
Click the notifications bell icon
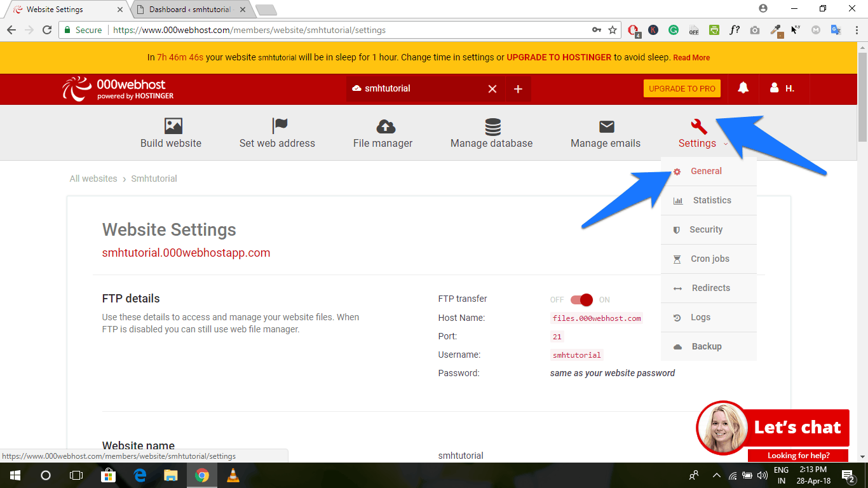coord(743,88)
